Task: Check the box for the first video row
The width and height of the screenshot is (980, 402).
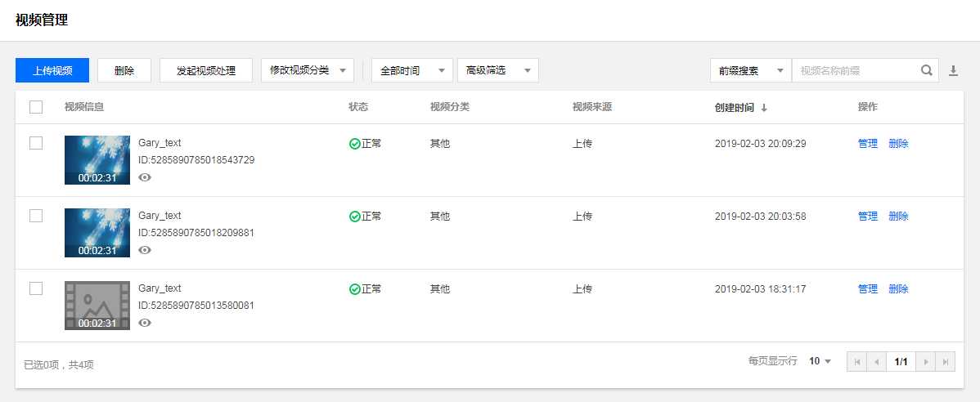Action: click(36, 143)
